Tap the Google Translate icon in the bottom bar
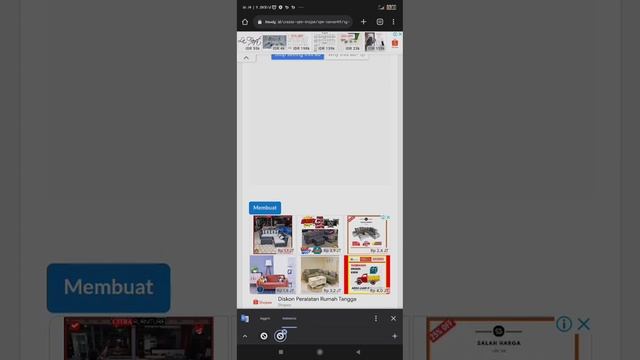640x360 pixels. pos(245,318)
